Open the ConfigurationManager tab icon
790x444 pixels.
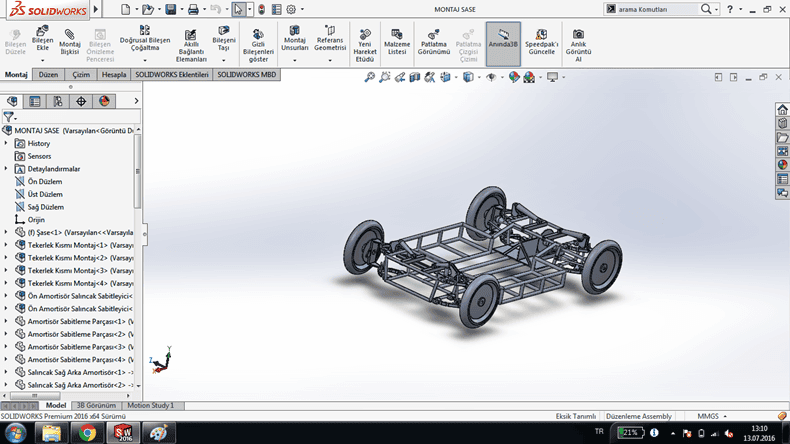(x=58, y=101)
